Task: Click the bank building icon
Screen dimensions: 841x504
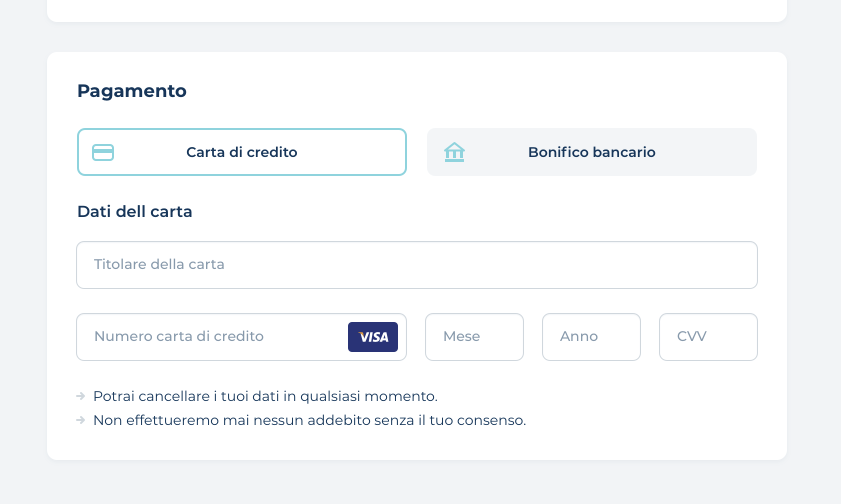Action: [x=454, y=152]
